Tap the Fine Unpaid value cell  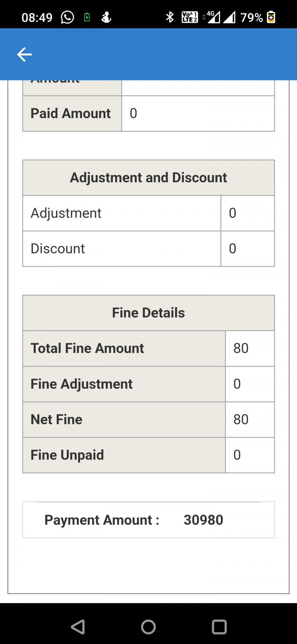pos(249,455)
